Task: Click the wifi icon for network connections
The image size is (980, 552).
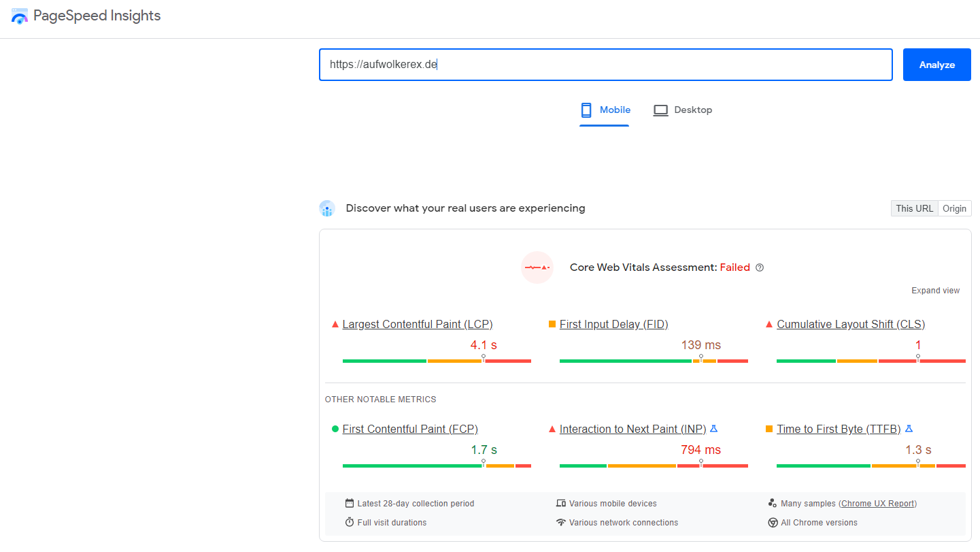Action: coord(561,523)
